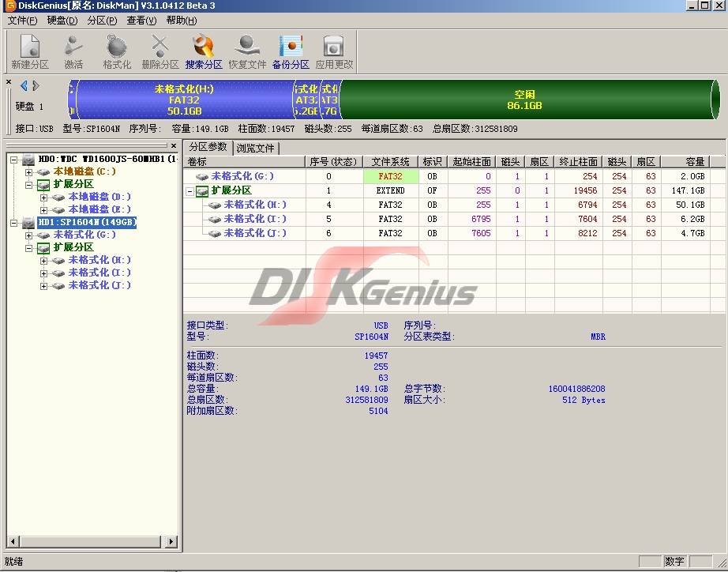Click the 恢复文件 toolbar icon
The width and height of the screenshot is (728, 572).
pos(247,51)
